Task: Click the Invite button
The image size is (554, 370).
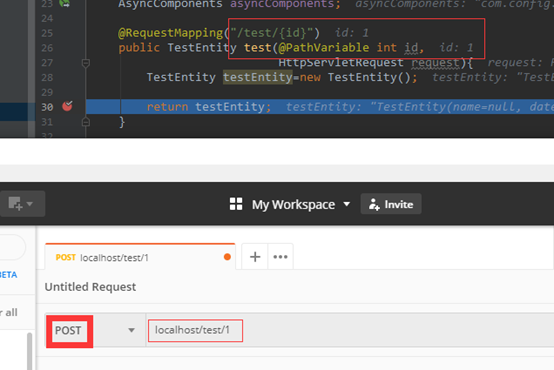Action: pos(391,204)
